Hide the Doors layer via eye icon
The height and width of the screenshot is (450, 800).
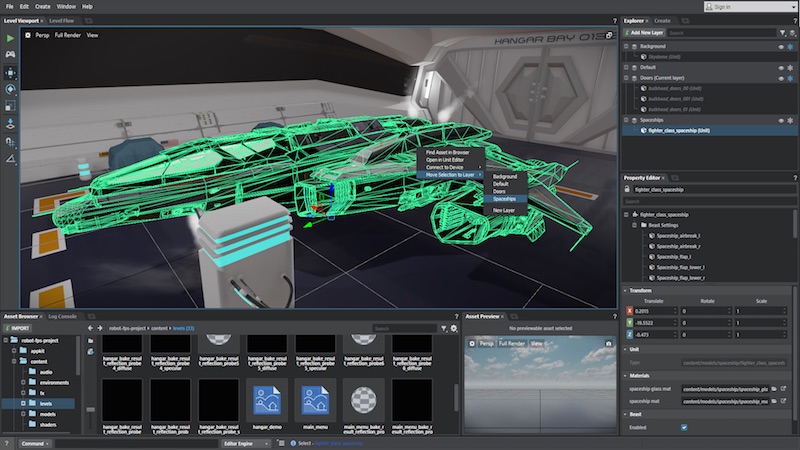781,78
